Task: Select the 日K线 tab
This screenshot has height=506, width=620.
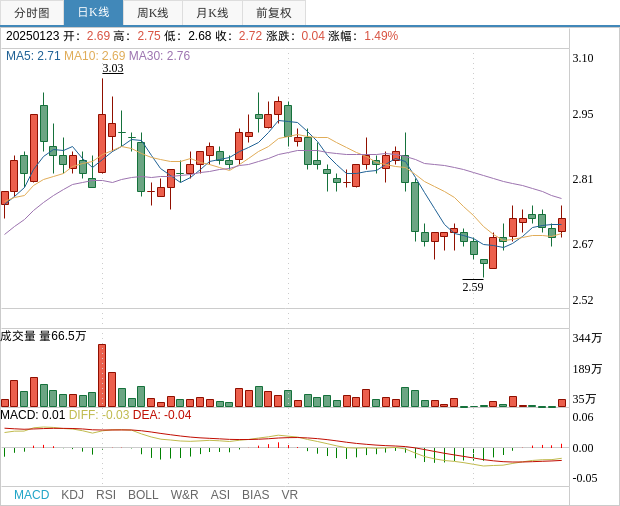Action: (x=93, y=13)
